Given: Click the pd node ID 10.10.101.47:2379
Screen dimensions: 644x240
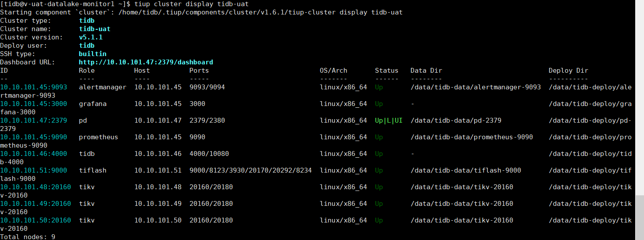Looking at the screenshot, I should [x=33, y=120].
